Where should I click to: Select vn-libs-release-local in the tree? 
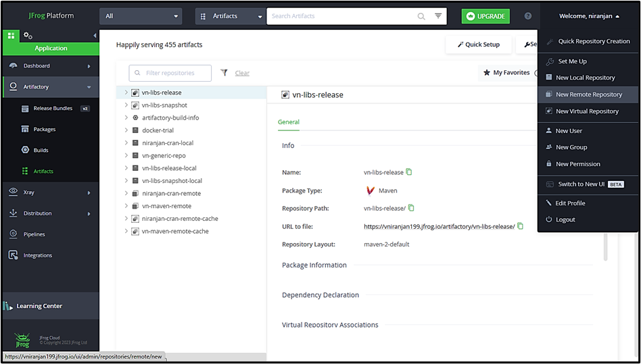point(169,168)
